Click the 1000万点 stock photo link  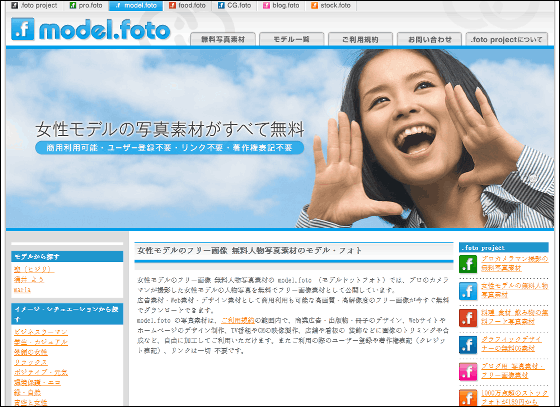tap(515, 397)
